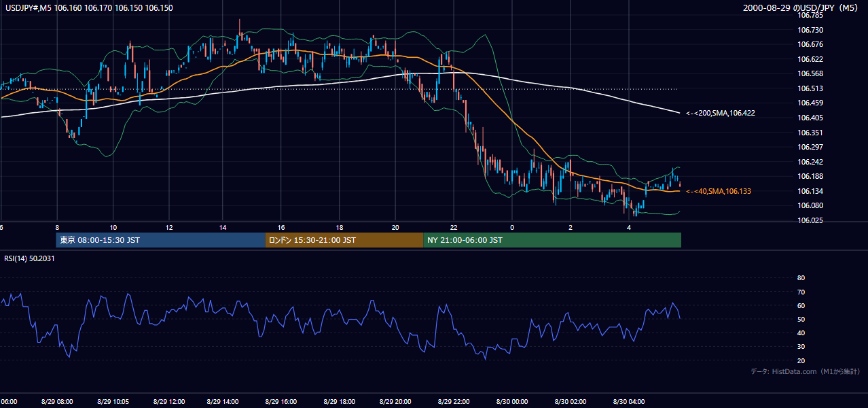Click the 8/30 00:00 time label
Image resolution: width=868 pixels, height=408 pixels.
pyautogui.click(x=512, y=401)
